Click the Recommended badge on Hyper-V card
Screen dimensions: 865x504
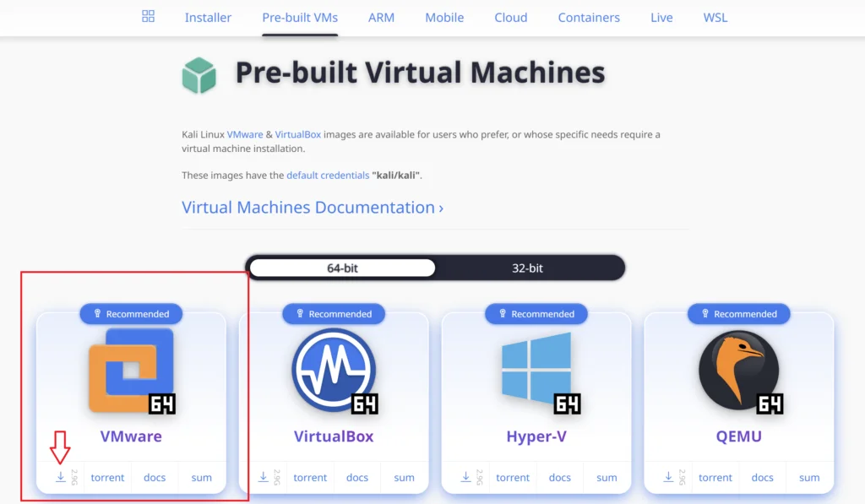[x=536, y=314]
